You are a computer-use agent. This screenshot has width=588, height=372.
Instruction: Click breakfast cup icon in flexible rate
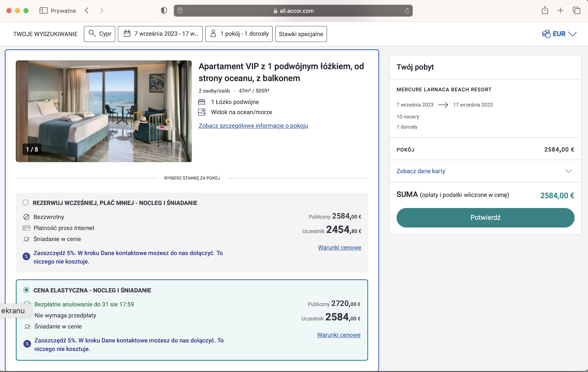tap(28, 326)
